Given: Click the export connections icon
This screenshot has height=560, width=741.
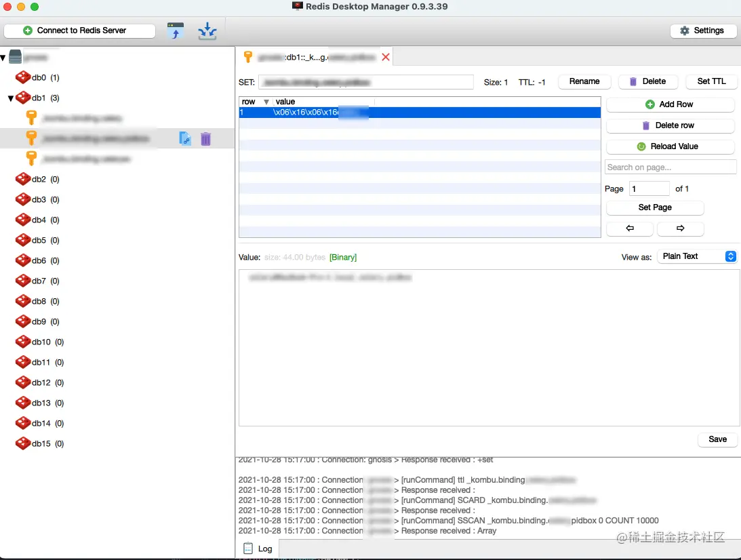Looking at the screenshot, I should coord(207,31).
